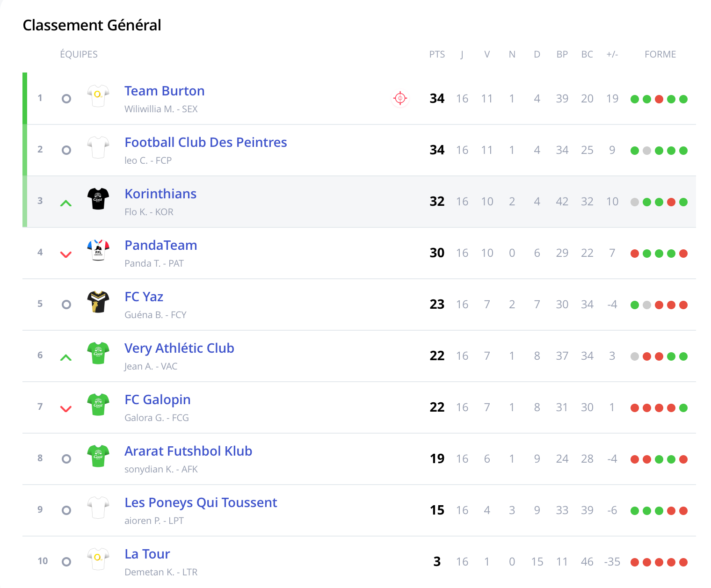
Task: Click La Tour's white jersey icon
Action: [x=98, y=559]
